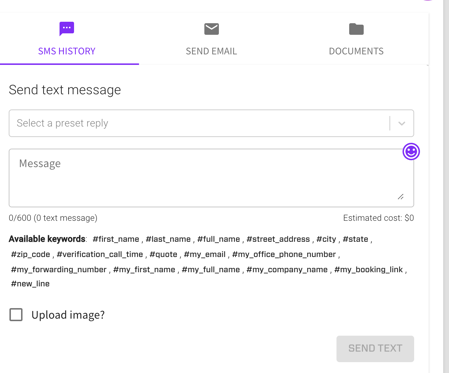
Task: Open the emoji picker smiley icon
Action: [x=411, y=152]
